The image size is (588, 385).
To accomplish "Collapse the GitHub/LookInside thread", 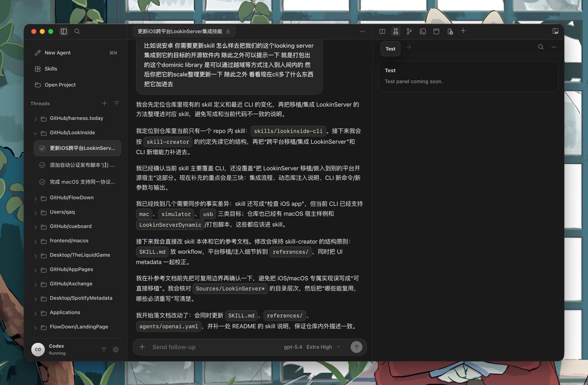I will pyautogui.click(x=35, y=132).
